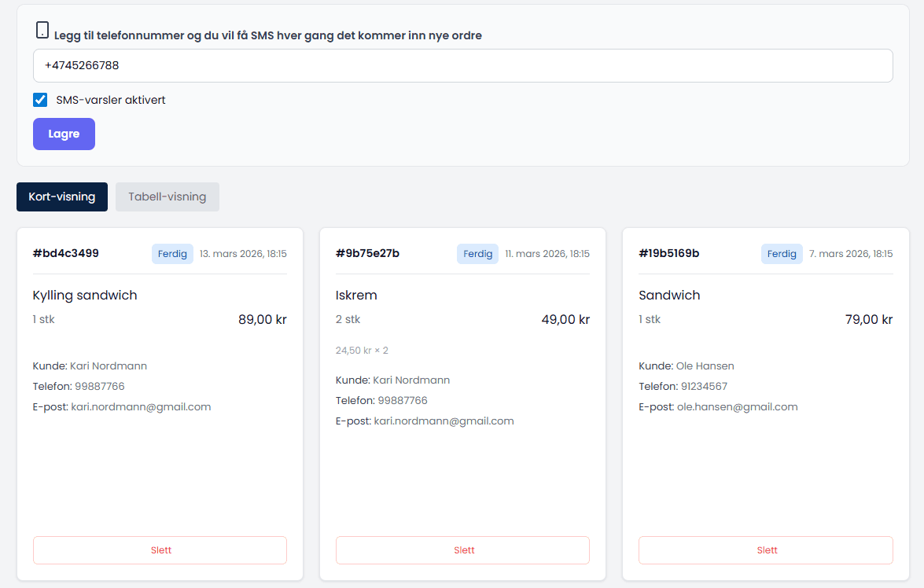Switch to Tabell-visning view
Viewport: 924px width, 588px height.
click(x=167, y=197)
